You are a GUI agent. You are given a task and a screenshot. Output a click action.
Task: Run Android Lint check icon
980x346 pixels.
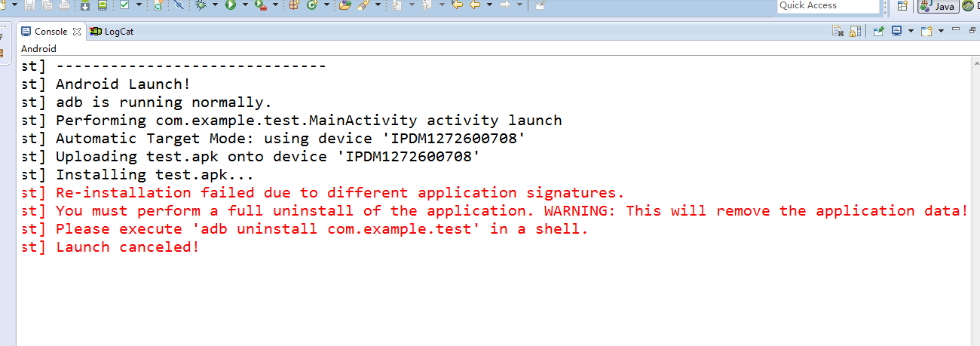(x=124, y=5)
